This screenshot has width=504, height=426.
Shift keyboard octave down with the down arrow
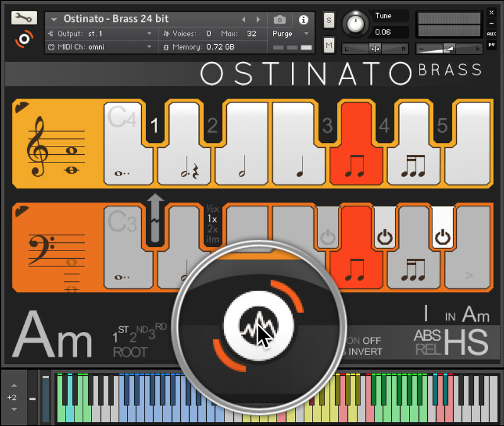click(x=14, y=409)
